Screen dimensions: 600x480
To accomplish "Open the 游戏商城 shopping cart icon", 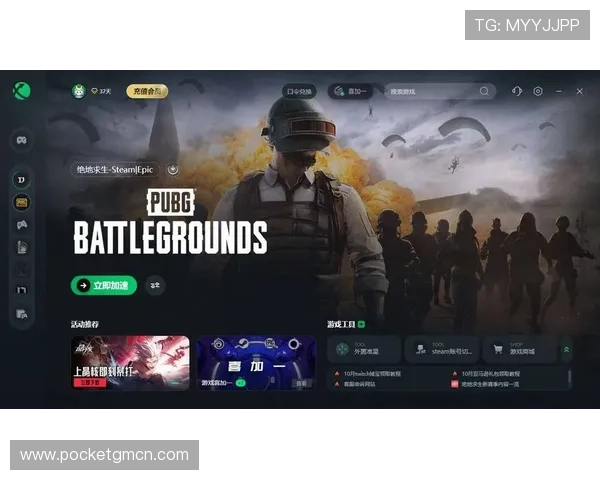I will [x=499, y=350].
